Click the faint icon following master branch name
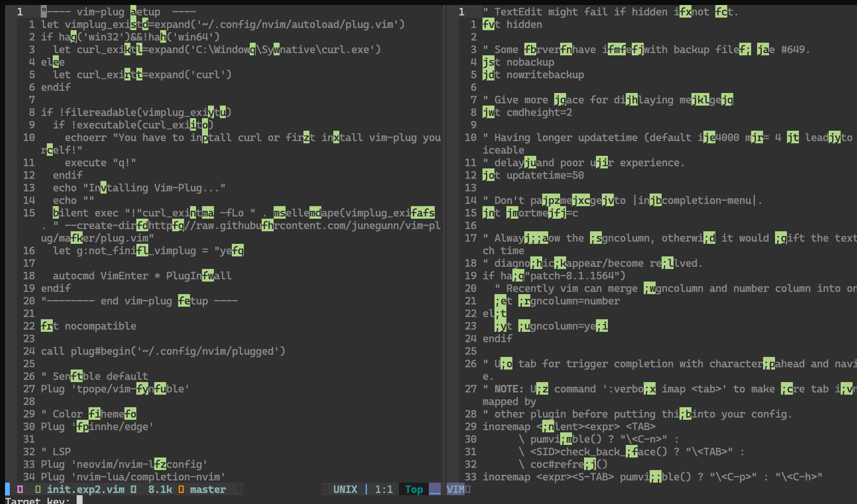The image size is (857, 504). click(241, 489)
